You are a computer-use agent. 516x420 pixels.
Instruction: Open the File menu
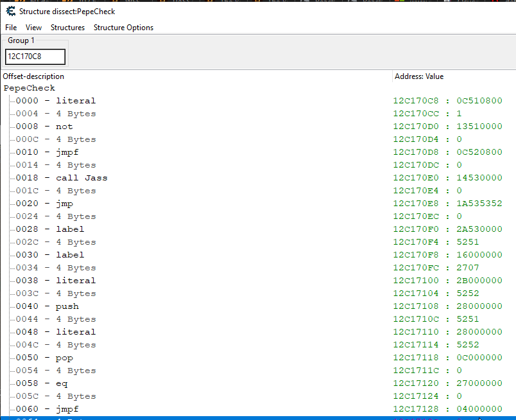coord(11,28)
